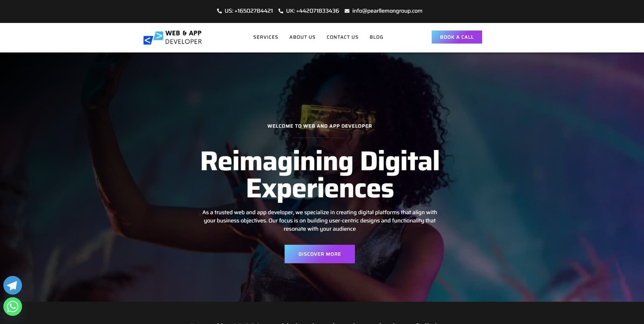
Task: Open the WhatsApp chat floating icon
Action: click(x=12, y=307)
